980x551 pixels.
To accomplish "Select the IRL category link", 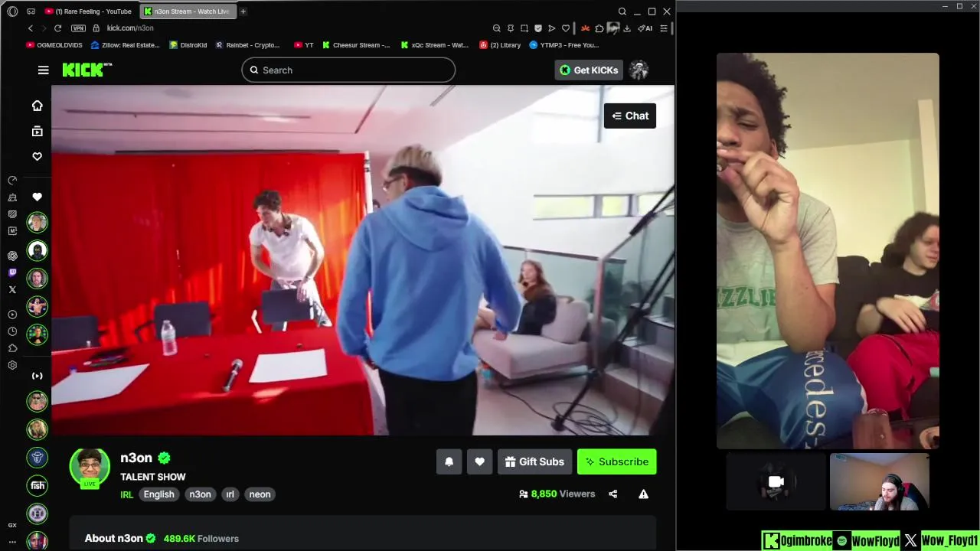I will pyautogui.click(x=127, y=494).
